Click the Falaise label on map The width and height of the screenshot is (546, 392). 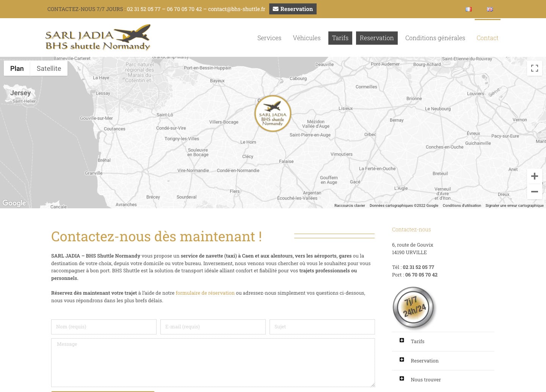286,161
